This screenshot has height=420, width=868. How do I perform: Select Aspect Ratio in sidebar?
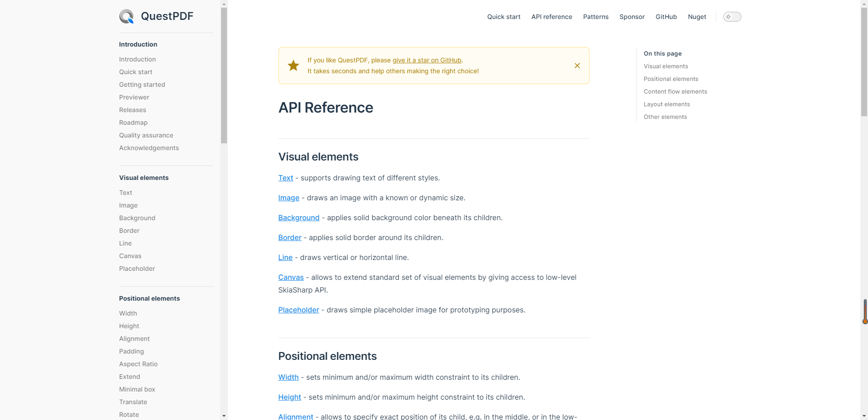(x=138, y=364)
